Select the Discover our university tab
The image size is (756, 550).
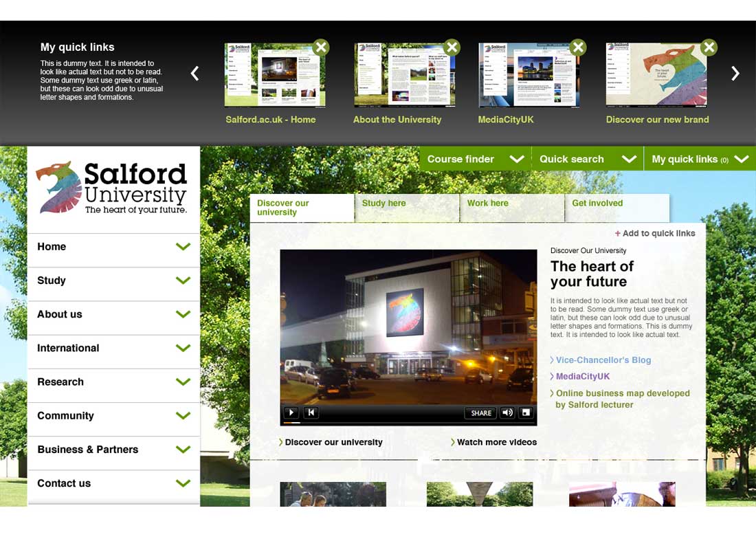pyautogui.click(x=302, y=208)
